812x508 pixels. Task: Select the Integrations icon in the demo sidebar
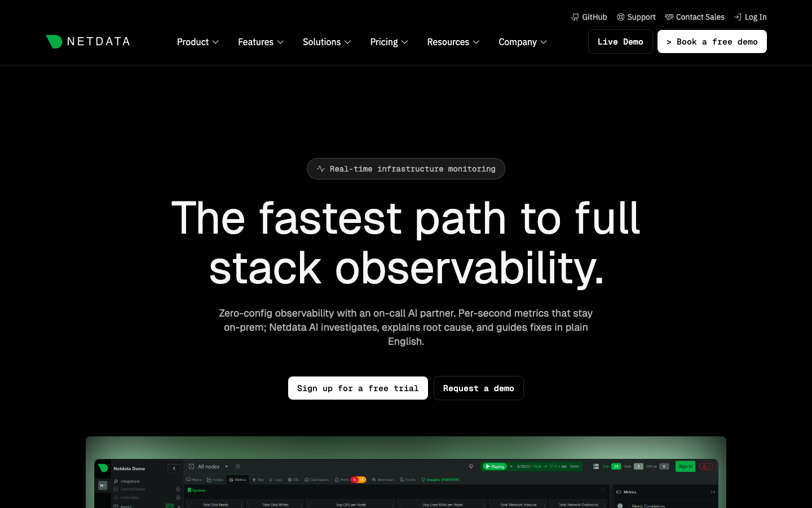click(116, 481)
